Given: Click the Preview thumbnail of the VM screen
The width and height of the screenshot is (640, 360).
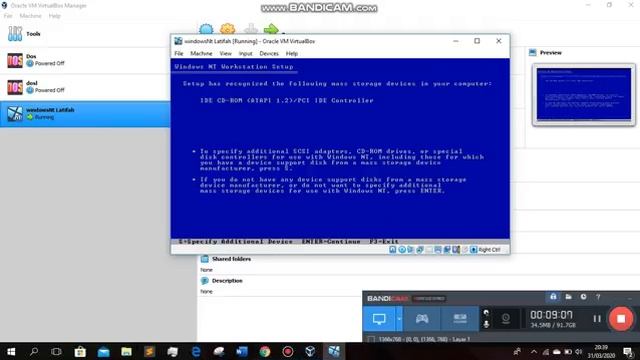Looking at the screenshot, I should (x=584, y=94).
